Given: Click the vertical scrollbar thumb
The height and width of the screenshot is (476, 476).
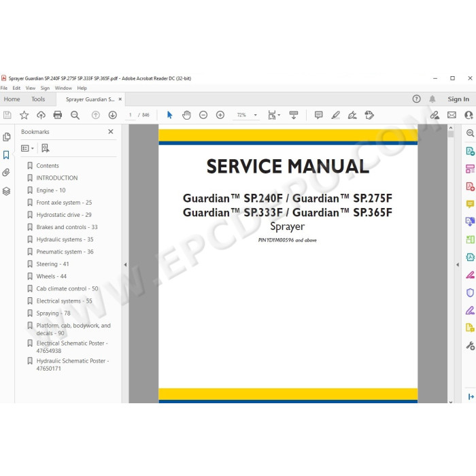Looking at the screenshot, I should point(451,134).
